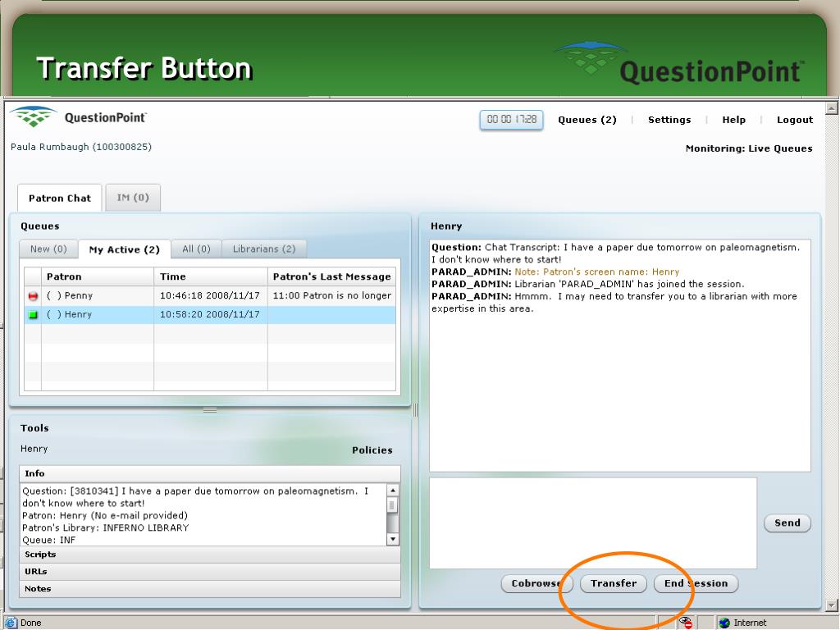Click time 10:46:18 2008/11/17 cell

coord(209,295)
